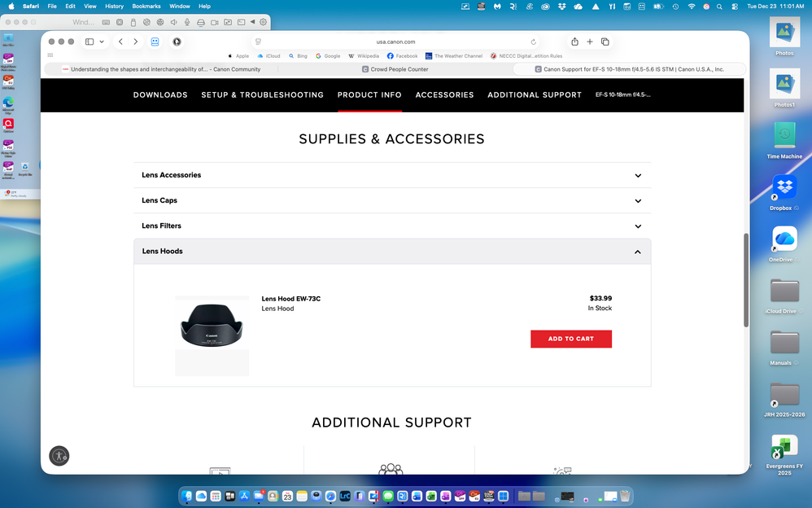Open the Google bookmark in favorites bar

(328, 56)
